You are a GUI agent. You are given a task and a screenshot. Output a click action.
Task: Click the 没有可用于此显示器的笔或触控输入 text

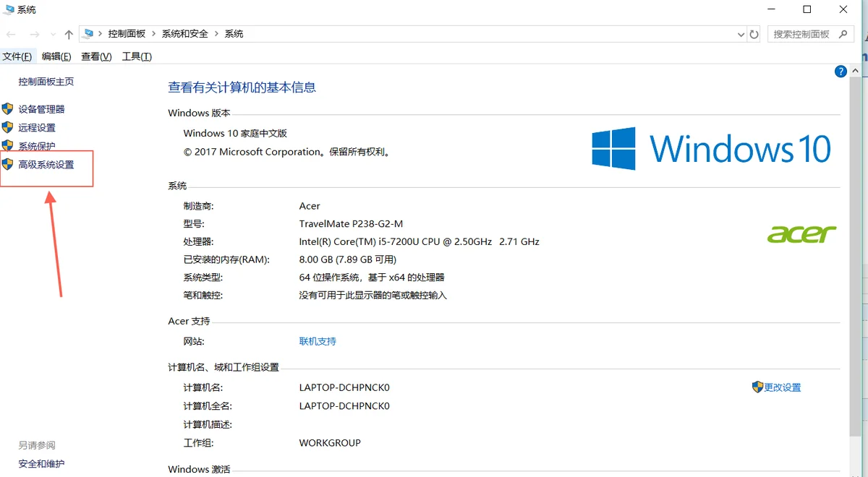click(373, 296)
